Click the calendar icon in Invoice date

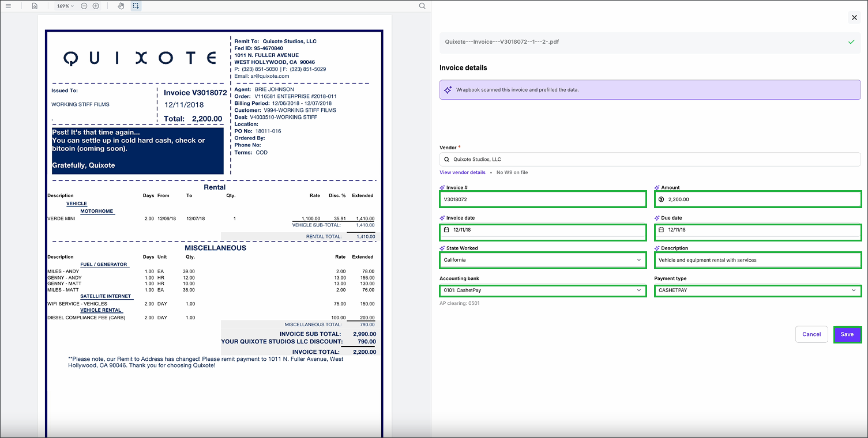click(x=446, y=229)
